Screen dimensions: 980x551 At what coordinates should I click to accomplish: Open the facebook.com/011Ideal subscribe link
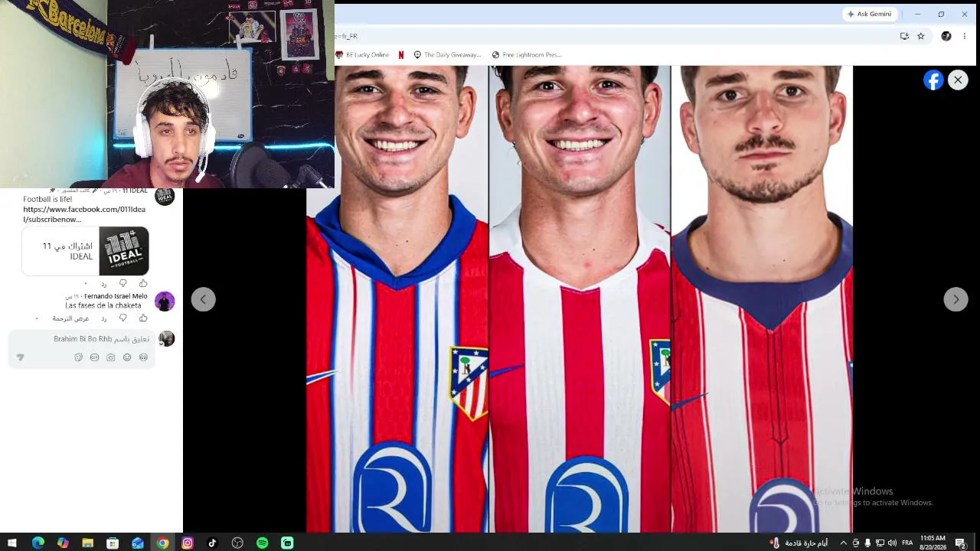(84, 214)
